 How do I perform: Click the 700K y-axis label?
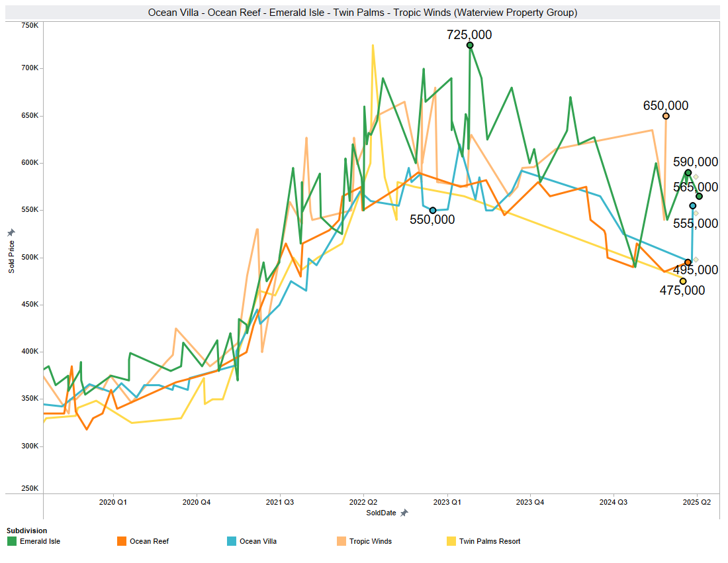(x=30, y=68)
